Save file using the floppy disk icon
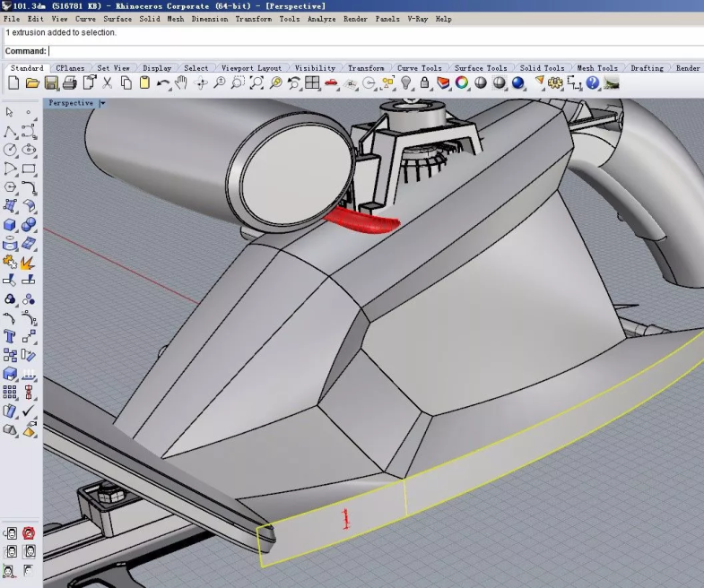The image size is (704, 588). click(x=51, y=82)
